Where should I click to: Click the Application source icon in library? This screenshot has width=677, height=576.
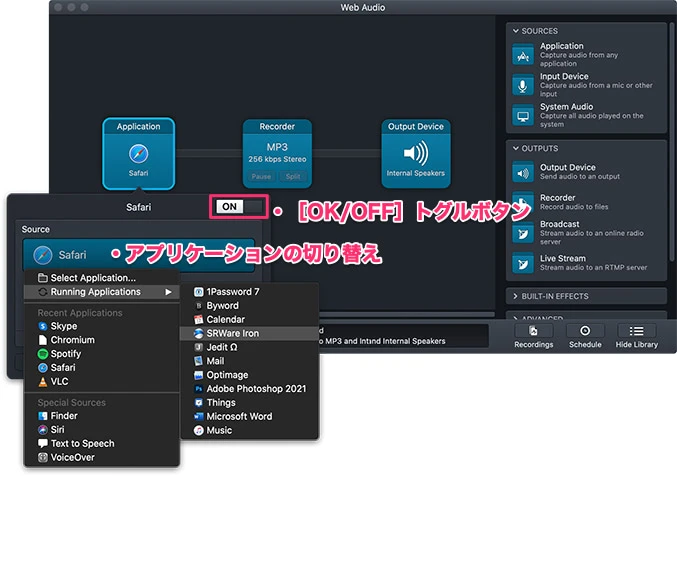pos(523,55)
